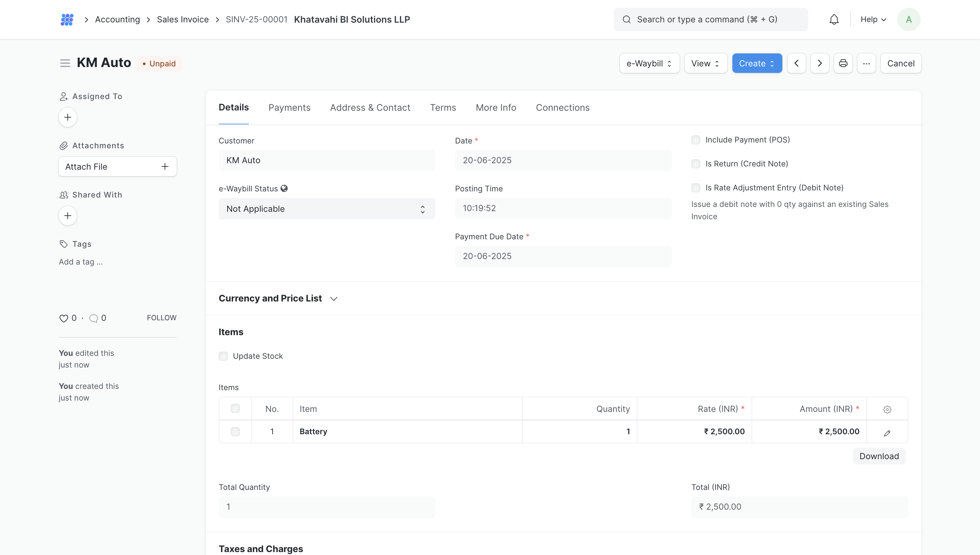The height and width of the screenshot is (555, 980).
Task: Click the Shared With people icon
Action: pyautogui.click(x=64, y=195)
